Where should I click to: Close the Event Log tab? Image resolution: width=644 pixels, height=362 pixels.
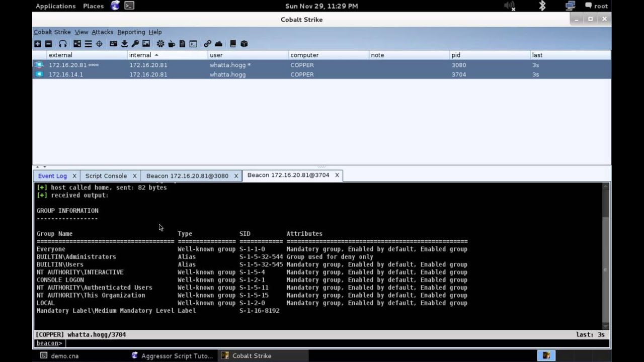[x=74, y=176]
